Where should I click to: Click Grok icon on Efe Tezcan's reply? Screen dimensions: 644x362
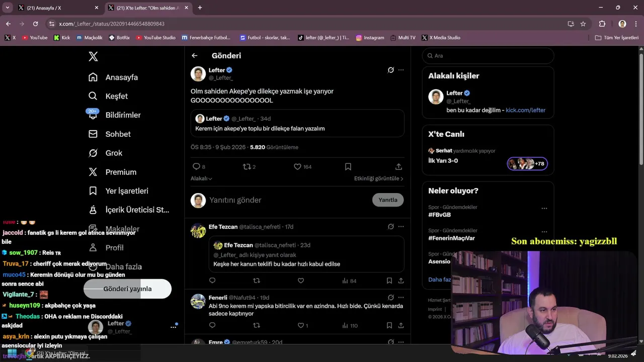click(390, 227)
